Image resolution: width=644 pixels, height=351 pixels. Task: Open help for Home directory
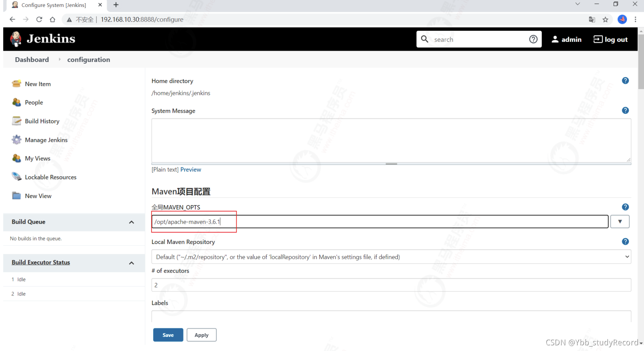click(625, 81)
